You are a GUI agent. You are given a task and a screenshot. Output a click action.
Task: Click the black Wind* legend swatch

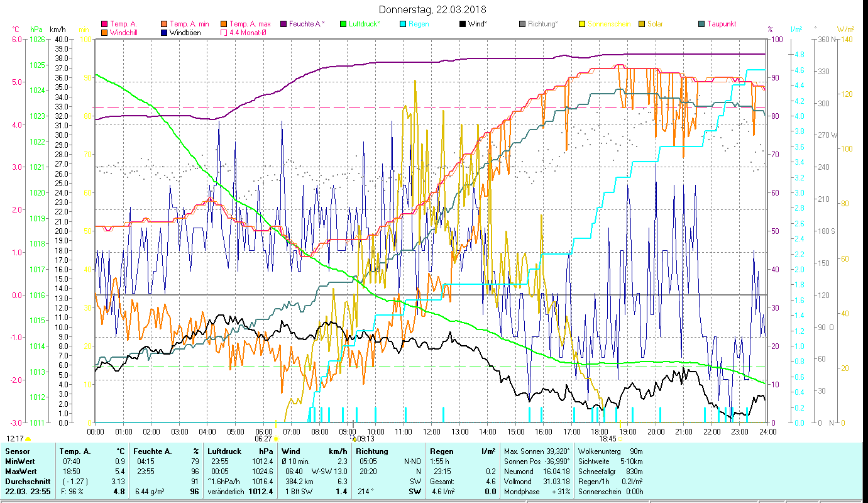463,25
